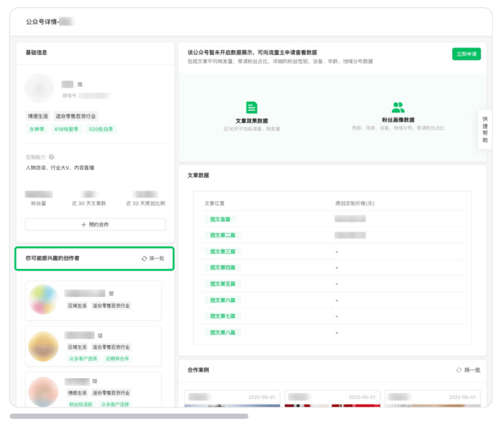Select the 图文第三篇 position tag
This screenshot has height=430, width=504.
coord(222,251)
